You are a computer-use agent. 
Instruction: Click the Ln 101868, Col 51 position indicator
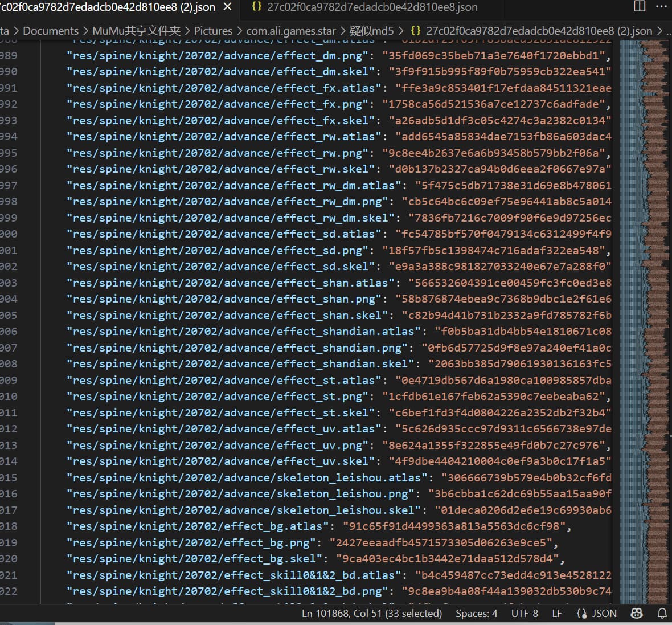(x=371, y=613)
